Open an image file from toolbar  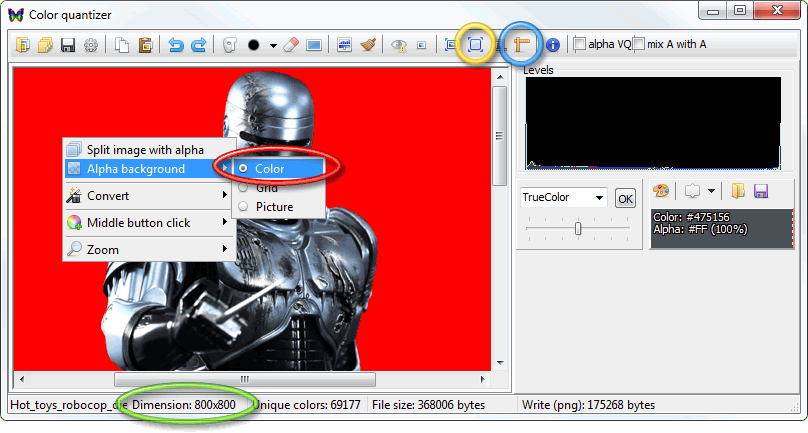click(23, 45)
